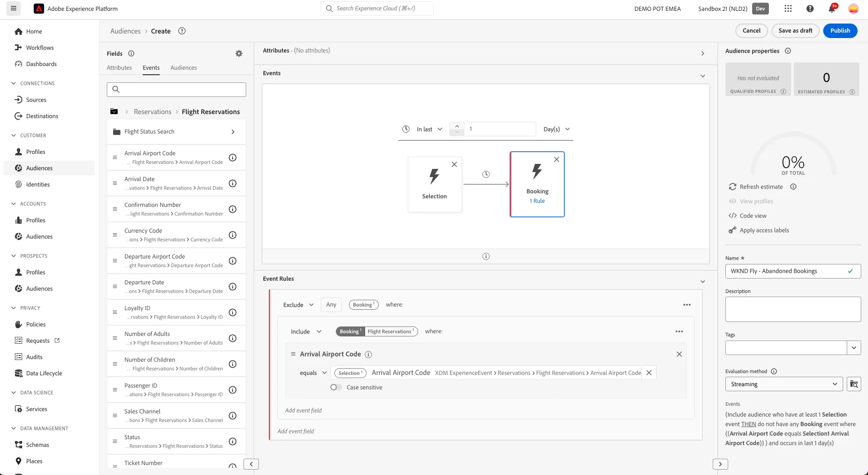
Task: Clear the Selection Arrival Airport Code value
Action: click(x=649, y=373)
